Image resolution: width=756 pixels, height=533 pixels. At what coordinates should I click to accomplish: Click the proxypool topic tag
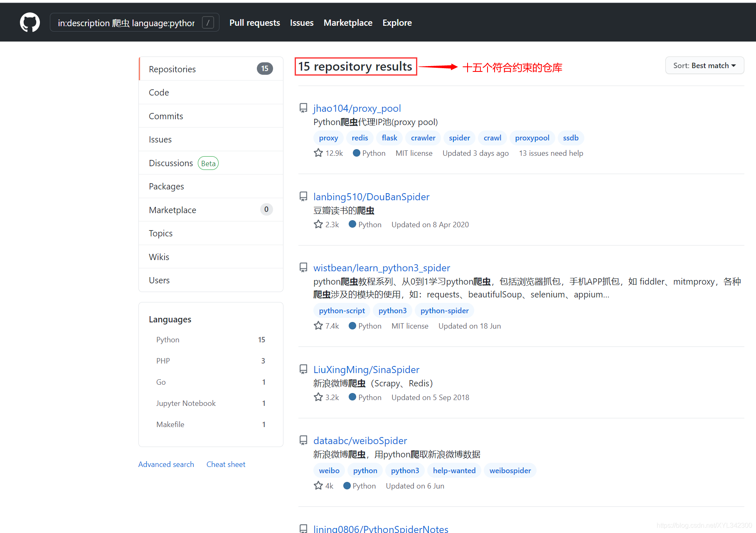(532, 138)
